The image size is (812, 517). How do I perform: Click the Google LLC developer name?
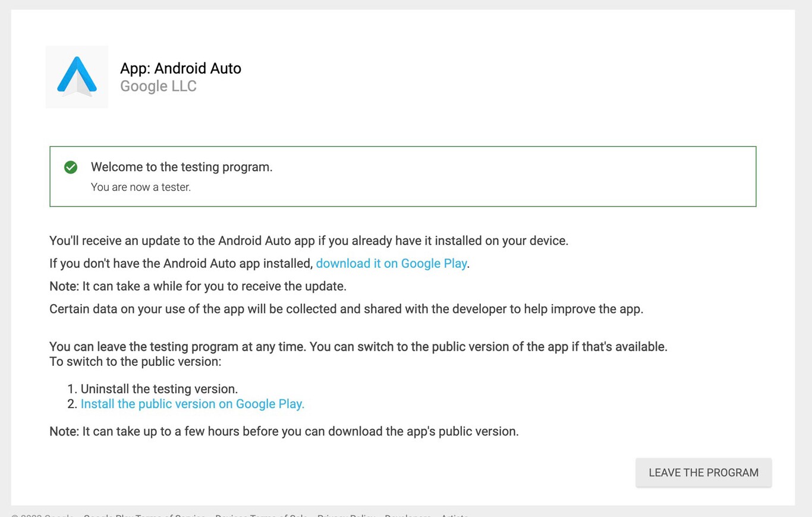click(158, 86)
